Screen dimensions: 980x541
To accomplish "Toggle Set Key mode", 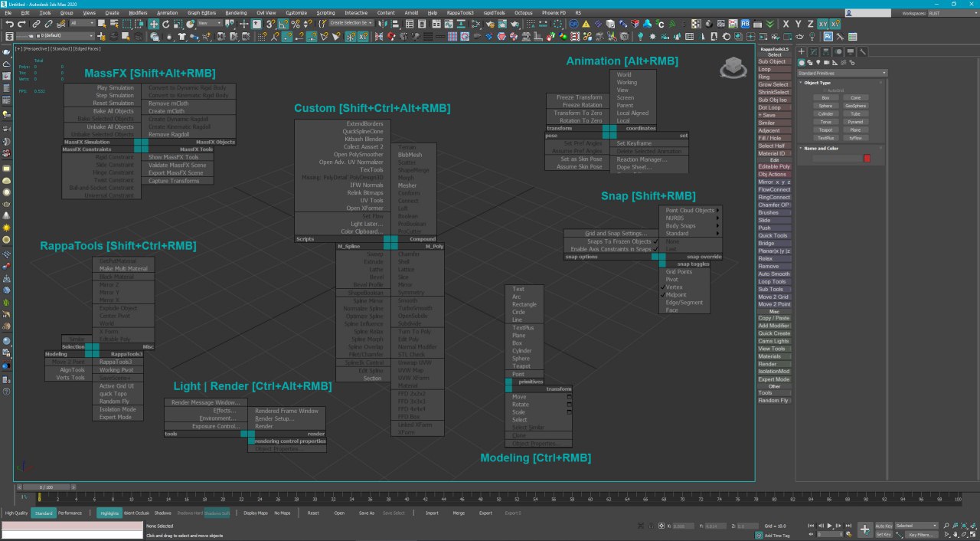I will coord(884,534).
